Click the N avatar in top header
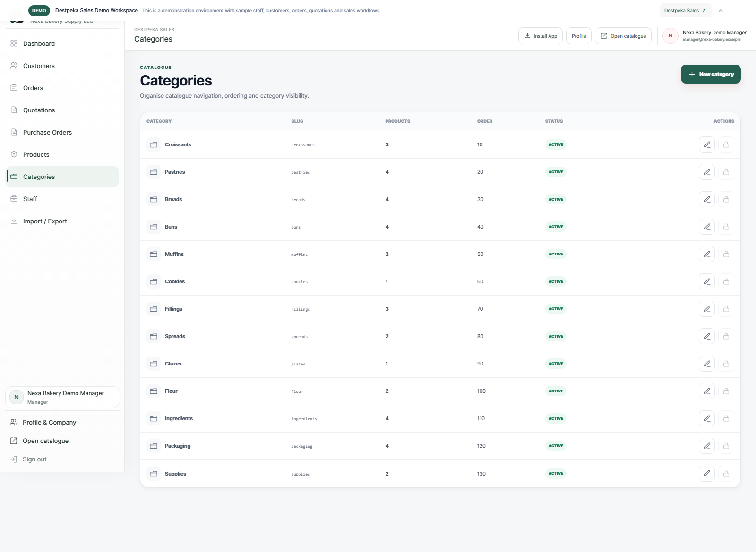 [670, 36]
